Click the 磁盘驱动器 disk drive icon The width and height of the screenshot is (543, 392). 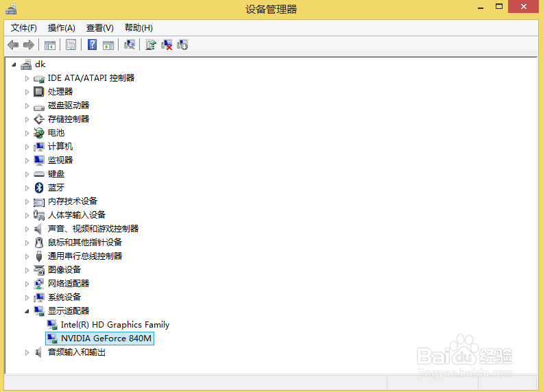[39, 106]
